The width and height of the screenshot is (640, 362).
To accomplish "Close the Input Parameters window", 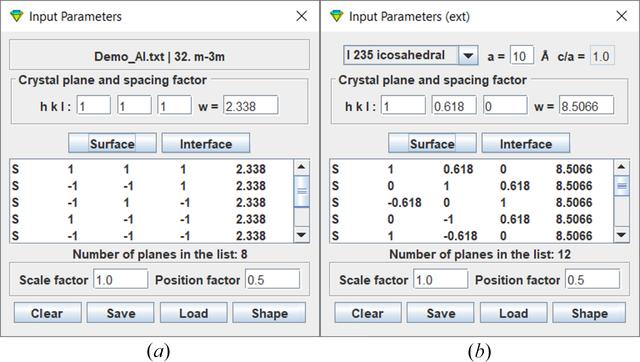I will [302, 16].
